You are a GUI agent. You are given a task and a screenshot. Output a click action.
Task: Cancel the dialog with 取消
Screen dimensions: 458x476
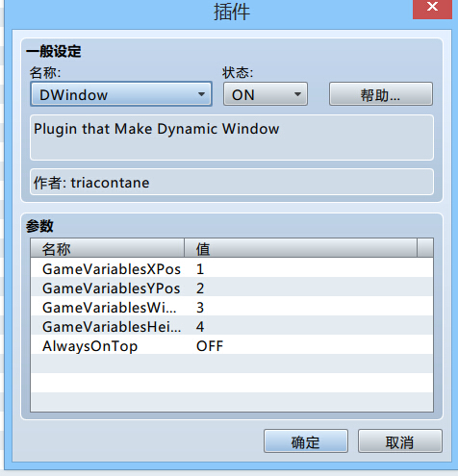click(x=400, y=441)
